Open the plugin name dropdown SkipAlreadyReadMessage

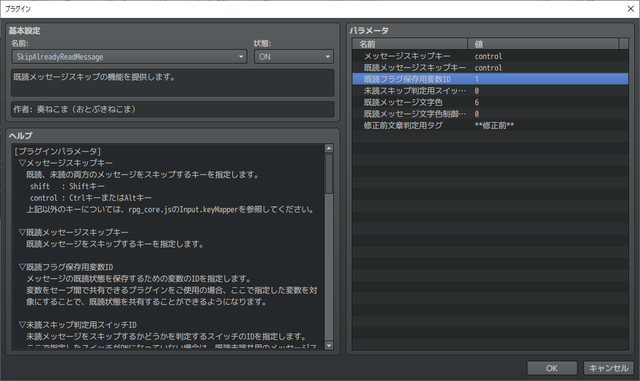click(x=129, y=57)
